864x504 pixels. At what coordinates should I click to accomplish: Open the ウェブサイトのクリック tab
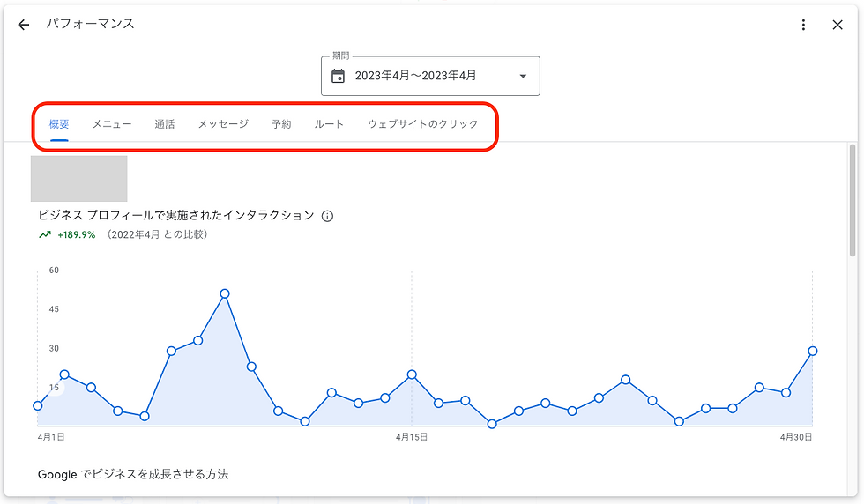pyautogui.click(x=423, y=124)
